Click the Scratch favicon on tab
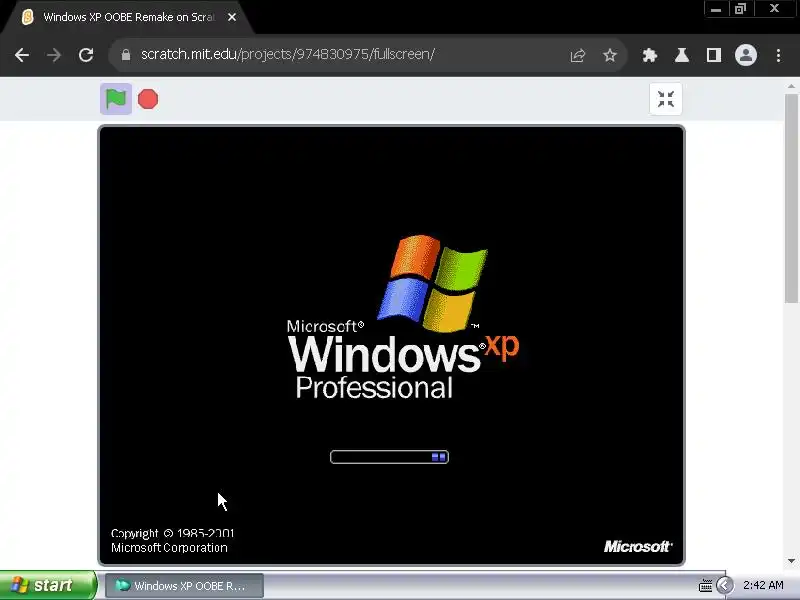 [x=28, y=17]
